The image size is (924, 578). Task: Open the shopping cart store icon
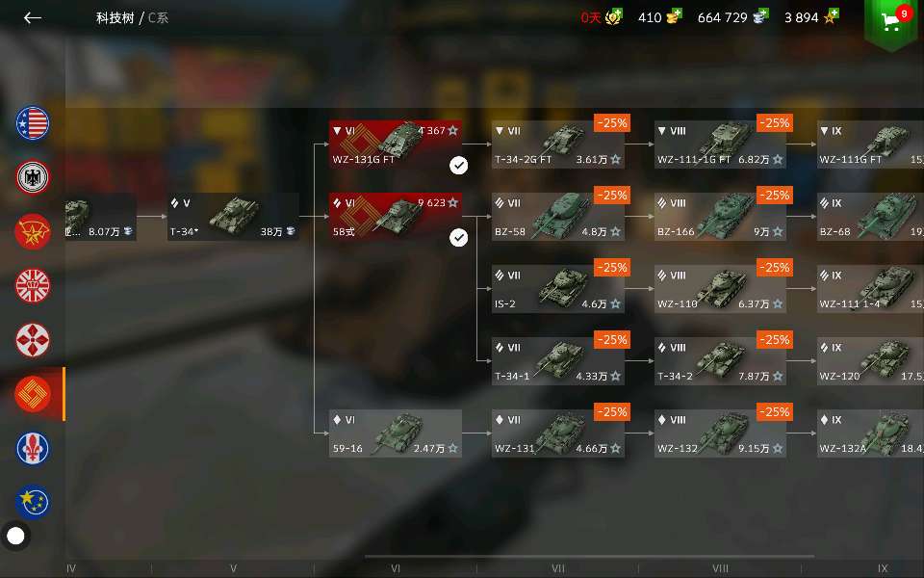(x=891, y=22)
